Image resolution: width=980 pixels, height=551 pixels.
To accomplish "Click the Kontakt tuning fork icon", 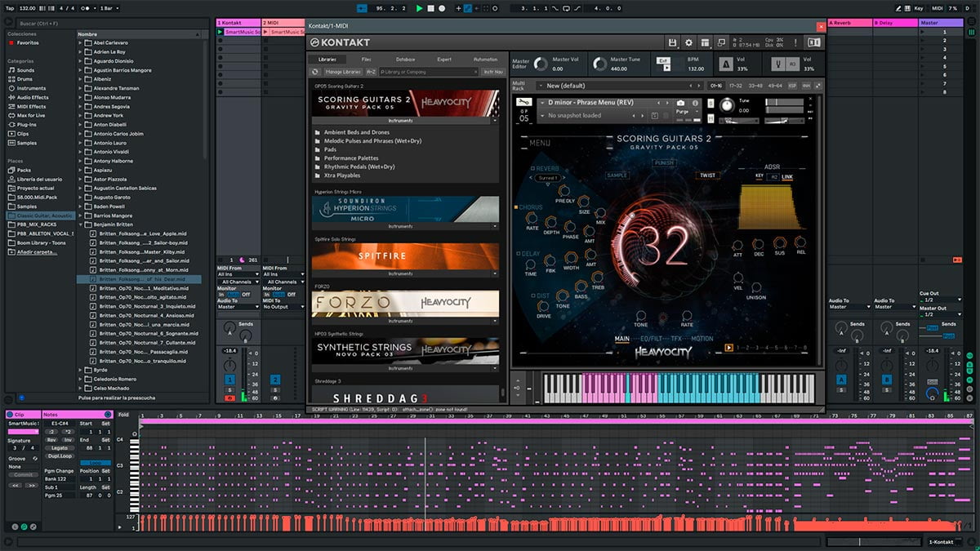I will 778,64.
